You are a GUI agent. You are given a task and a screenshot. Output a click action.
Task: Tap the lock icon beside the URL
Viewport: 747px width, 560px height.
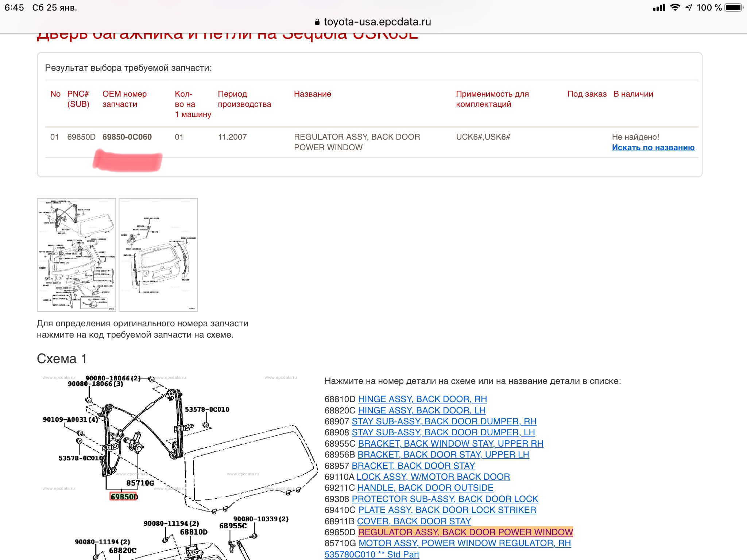pyautogui.click(x=317, y=22)
